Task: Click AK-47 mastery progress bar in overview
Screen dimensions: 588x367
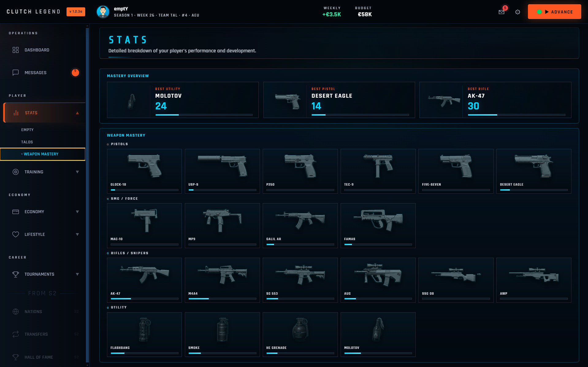Action: pyautogui.click(x=516, y=115)
